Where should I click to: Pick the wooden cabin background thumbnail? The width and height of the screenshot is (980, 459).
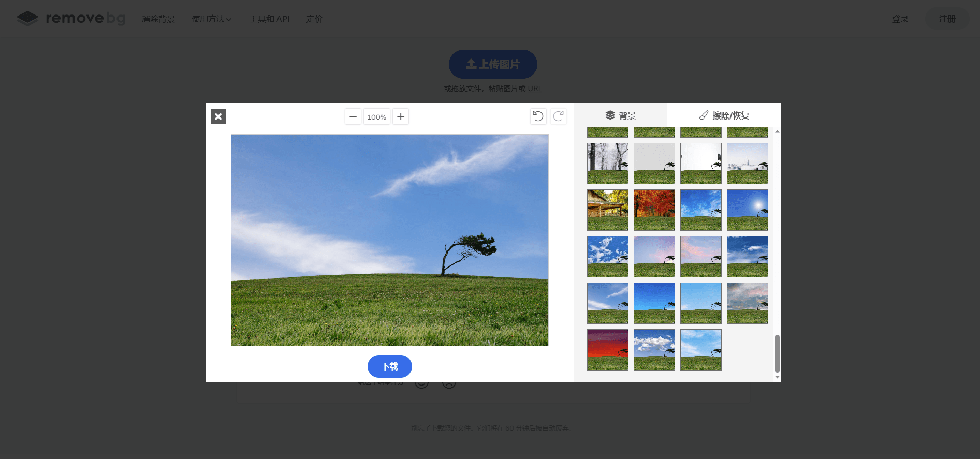click(x=607, y=210)
